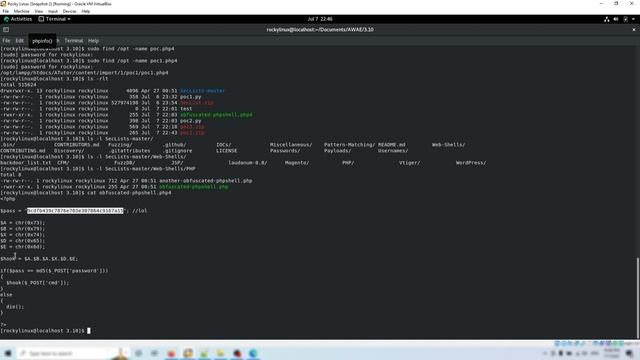The image size is (640, 360).
Task: Click the GNOME Activities button
Action: (x=18, y=19)
